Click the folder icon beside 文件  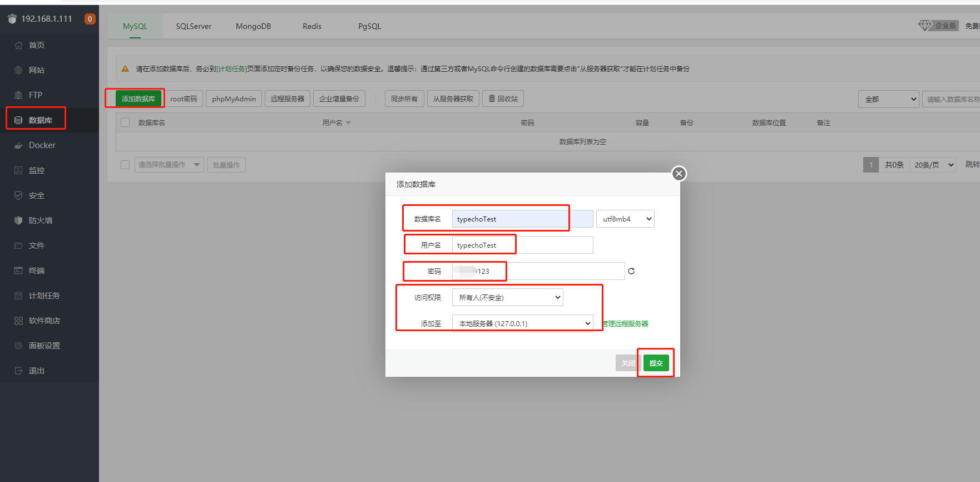[18, 245]
